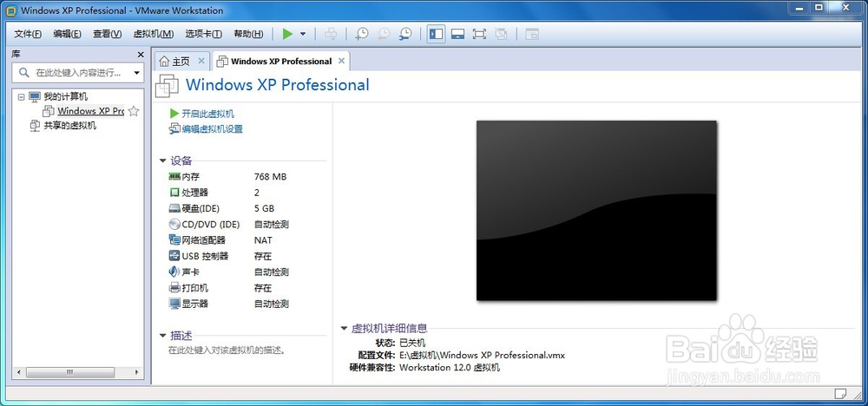Screen dimensions: 868x406
Task: Open the 编辑(E) menu
Action: (x=68, y=35)
